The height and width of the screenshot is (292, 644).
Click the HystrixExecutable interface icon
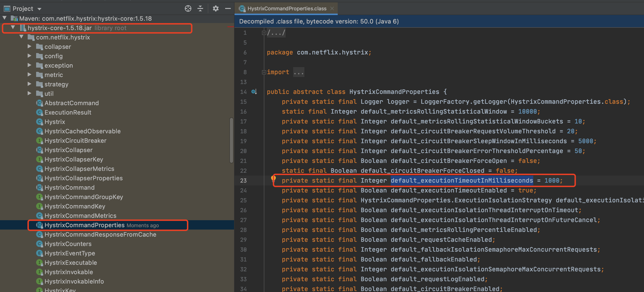click(39, 262)
